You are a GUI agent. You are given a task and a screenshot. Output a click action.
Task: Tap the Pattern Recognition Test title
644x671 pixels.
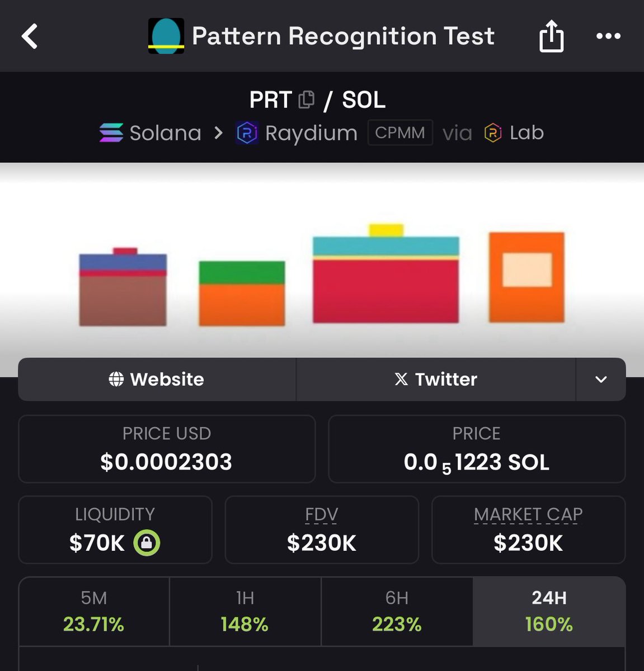[x=343, y=36]
